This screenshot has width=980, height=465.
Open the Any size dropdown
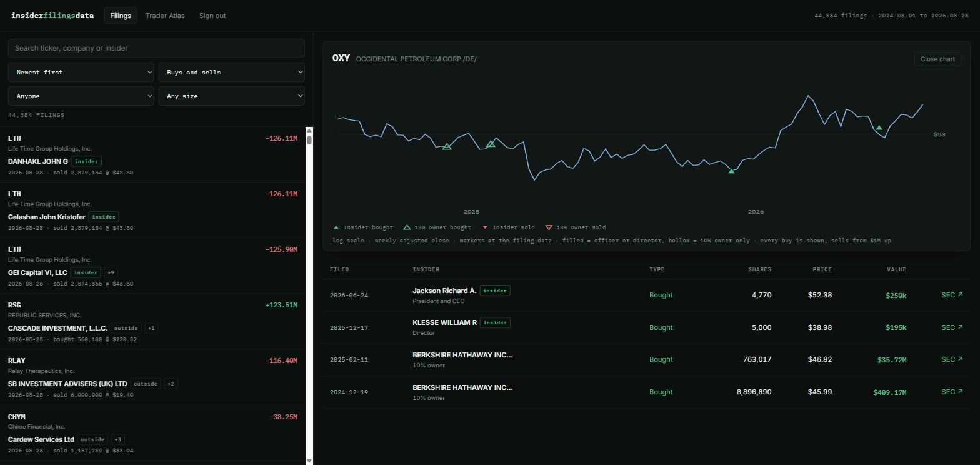[231, 96]
